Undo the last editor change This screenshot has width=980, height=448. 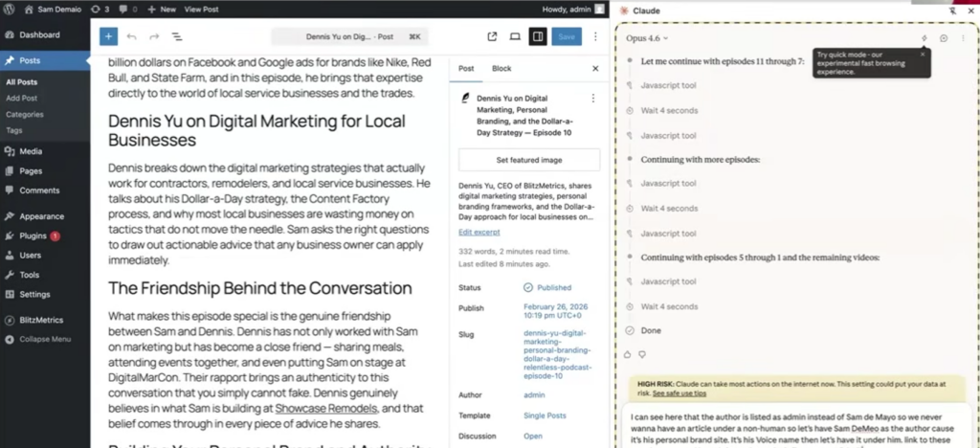[131, 36]
